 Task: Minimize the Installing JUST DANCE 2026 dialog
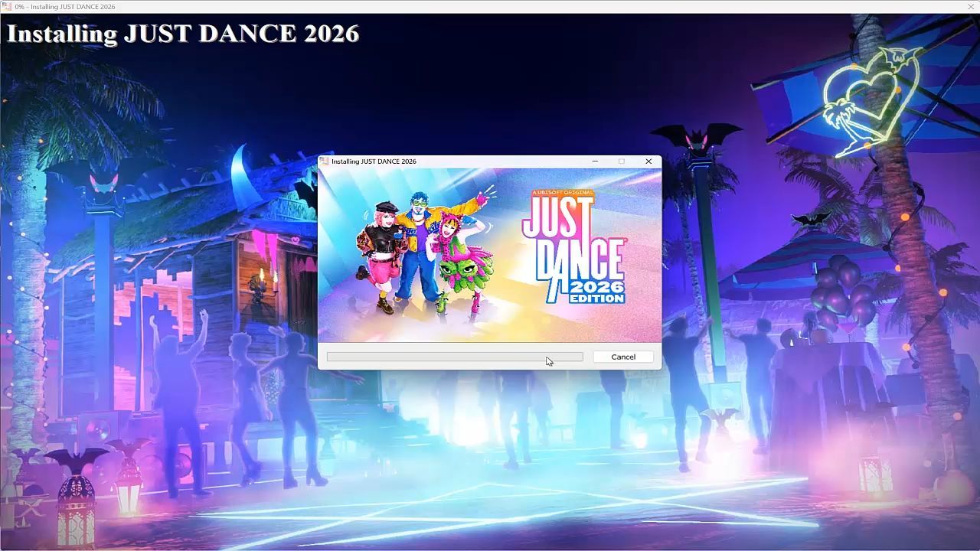click(596, 161)
